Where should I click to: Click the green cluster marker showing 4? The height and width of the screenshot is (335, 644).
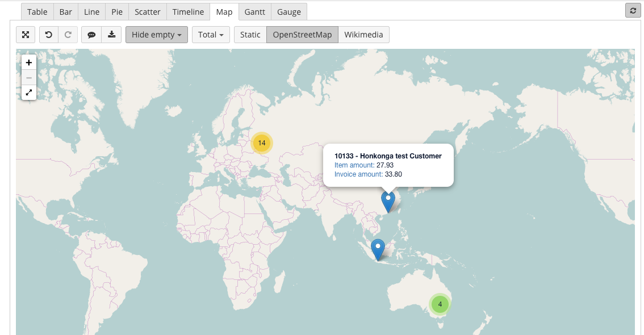click(440, 304)
